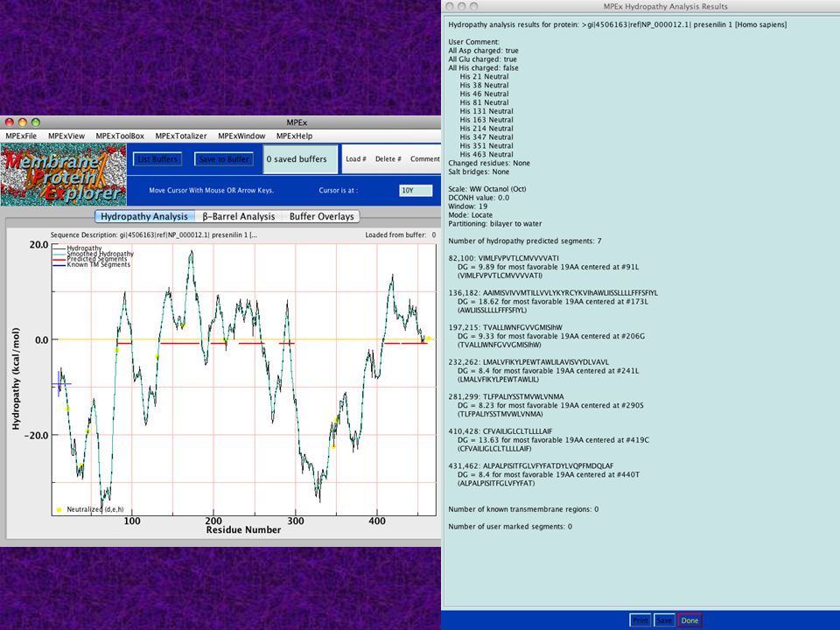Click the 'Sequence Description' text above plot
The image size is (840, 630).
click(154, 235)
